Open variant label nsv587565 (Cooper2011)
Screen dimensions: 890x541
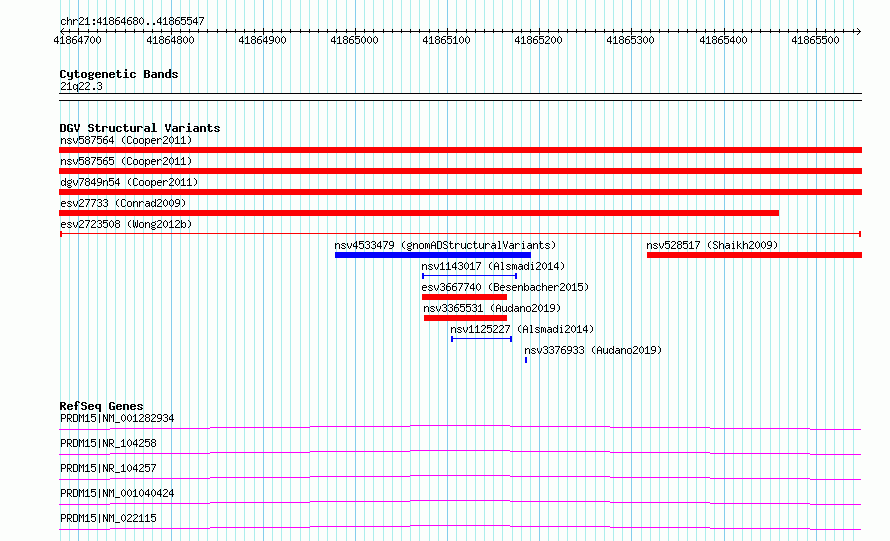coord(126,161)
